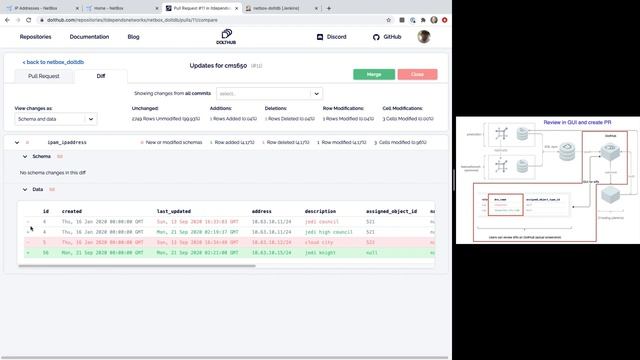Click the address column header
Viewport: 640px width, 360px height.
click(262, 211)
